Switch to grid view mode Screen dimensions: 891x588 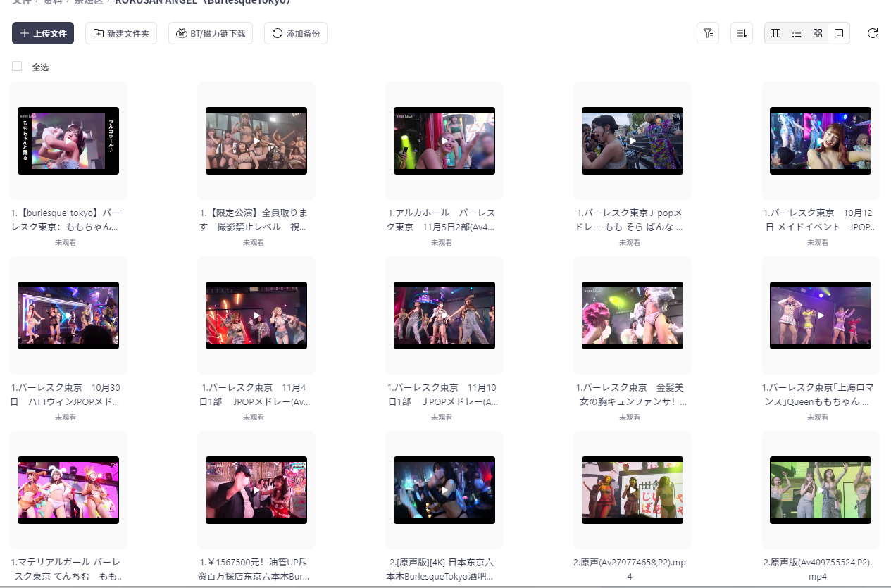[x=818, y=33]
